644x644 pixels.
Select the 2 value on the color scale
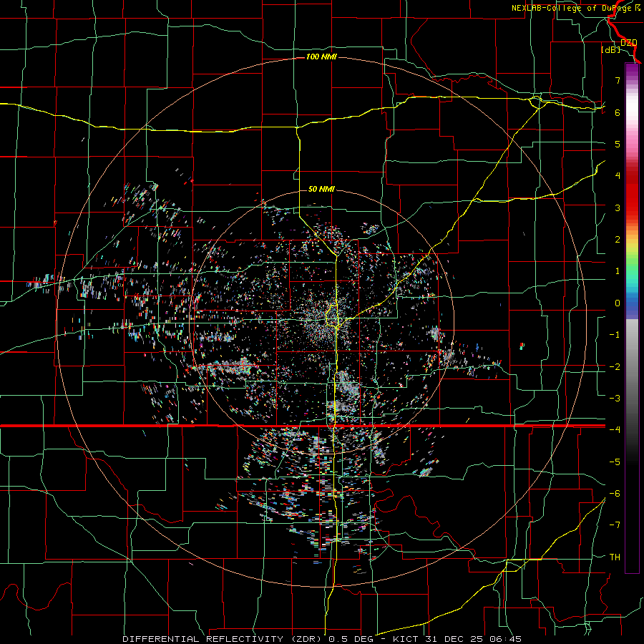click(x=618, y=240)
